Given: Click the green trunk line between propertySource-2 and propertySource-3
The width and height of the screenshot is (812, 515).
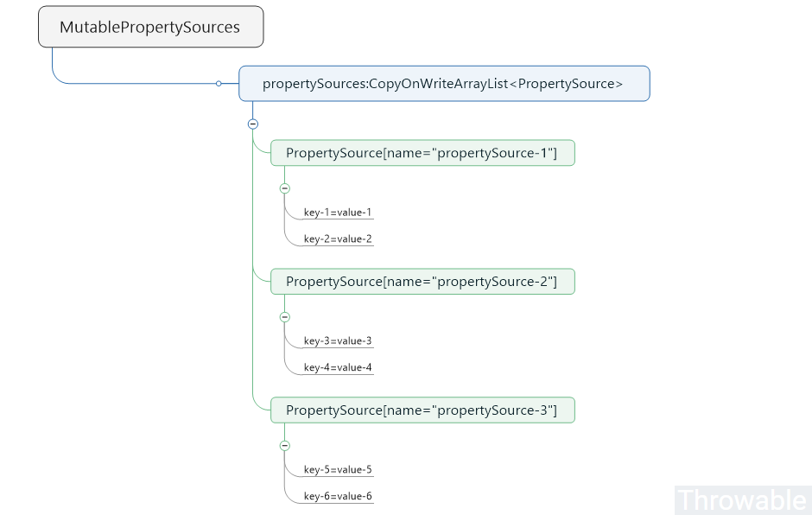Looking at the screenshot, I should (x=253, y=346).
